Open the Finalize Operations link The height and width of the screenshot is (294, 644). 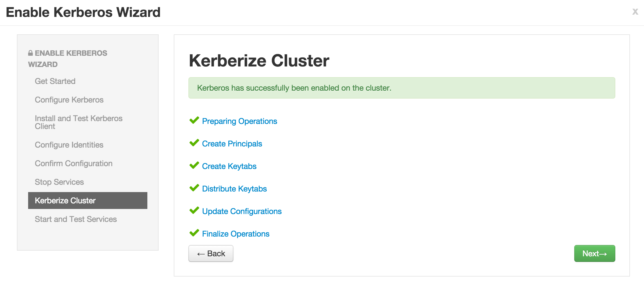point(236,234)
